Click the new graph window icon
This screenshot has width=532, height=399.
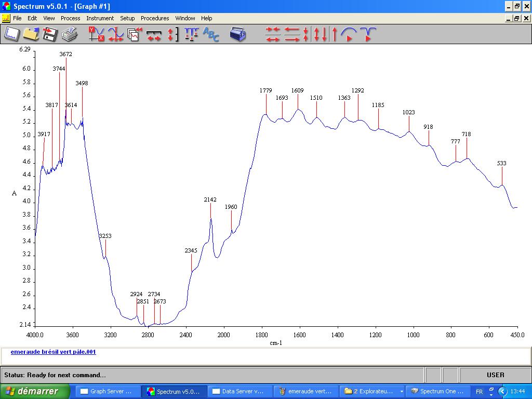coord(11,34)
